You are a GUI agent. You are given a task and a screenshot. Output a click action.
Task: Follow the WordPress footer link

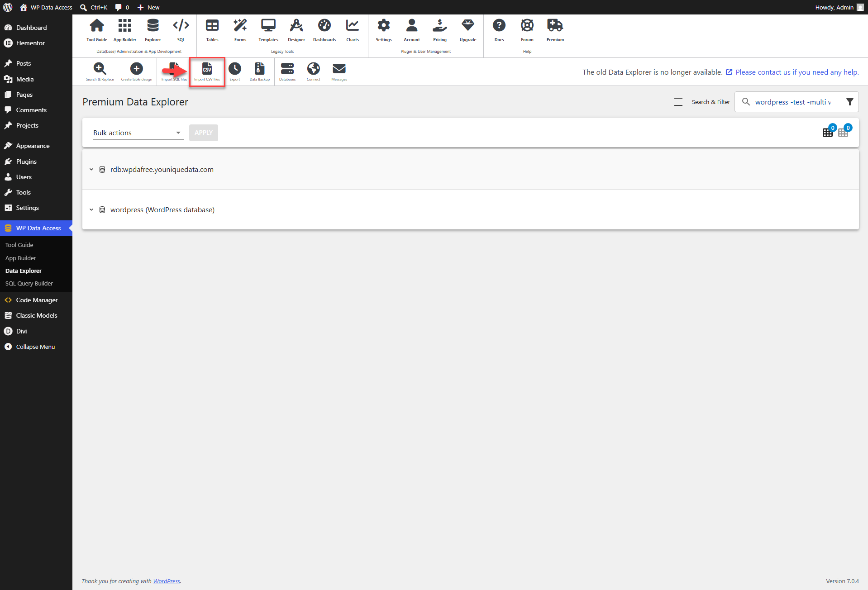click(x=167, y=581)
